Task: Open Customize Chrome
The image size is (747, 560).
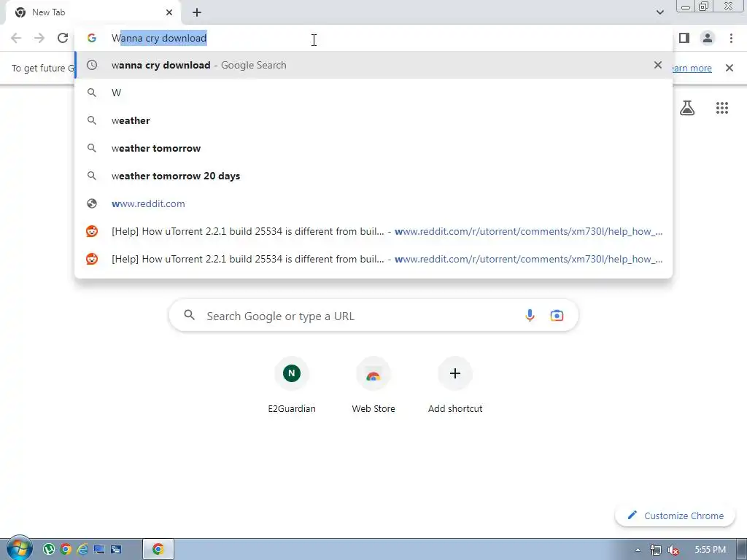Action: click(676, 516)
